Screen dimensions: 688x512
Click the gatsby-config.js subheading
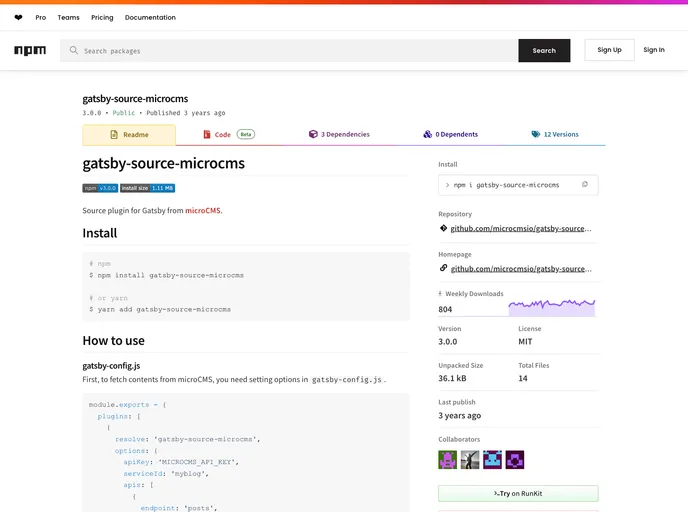(x=111, y=366)
